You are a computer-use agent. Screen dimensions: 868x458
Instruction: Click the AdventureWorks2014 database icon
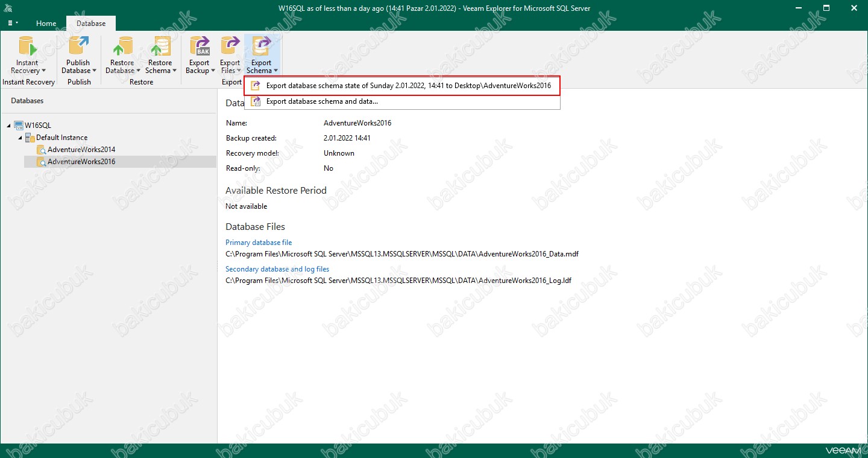click(x=41, y=150)
